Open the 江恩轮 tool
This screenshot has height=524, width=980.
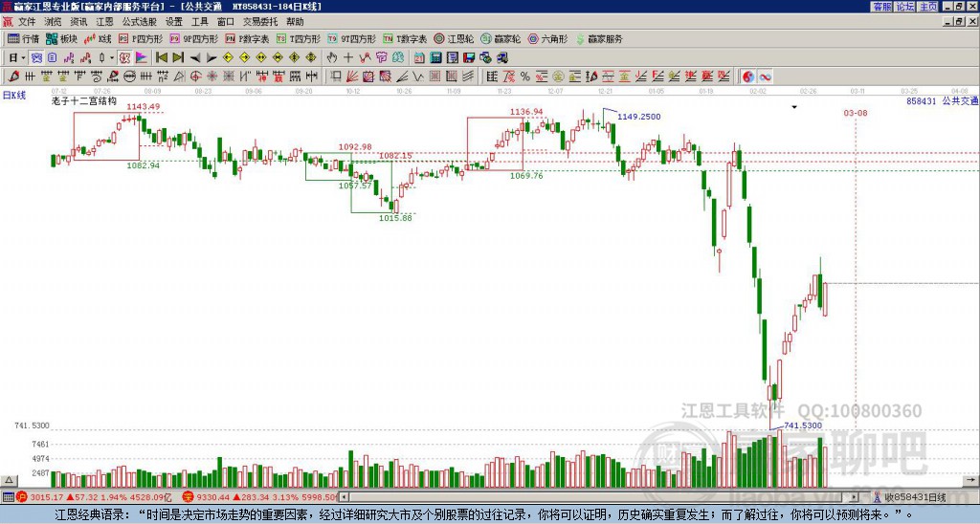click(x=454, y=38)
